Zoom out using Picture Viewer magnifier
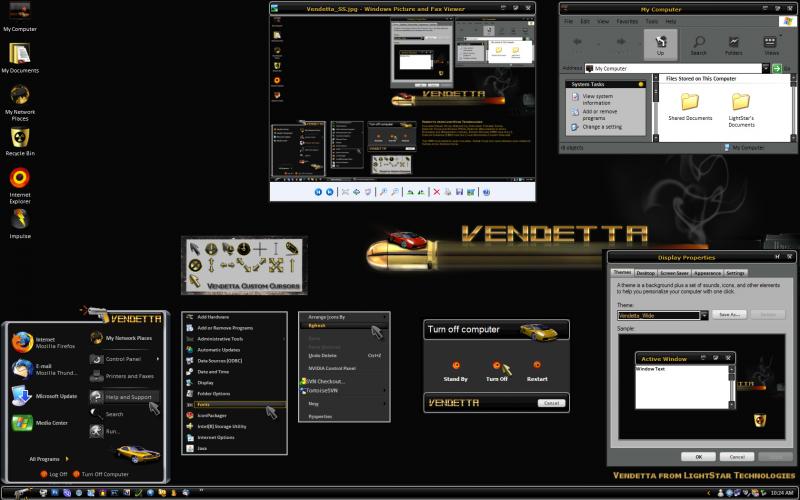 395,192
